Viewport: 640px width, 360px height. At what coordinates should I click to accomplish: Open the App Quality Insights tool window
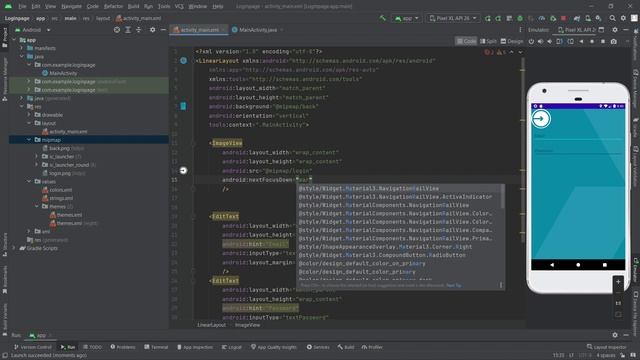click(x=274, y=347)
